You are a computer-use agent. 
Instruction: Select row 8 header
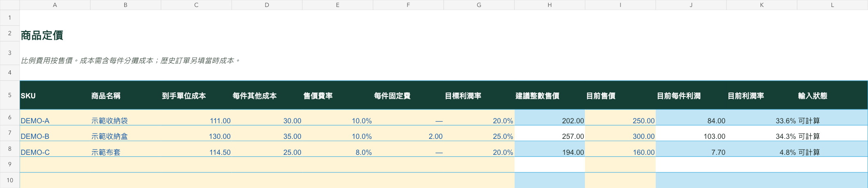10,149
